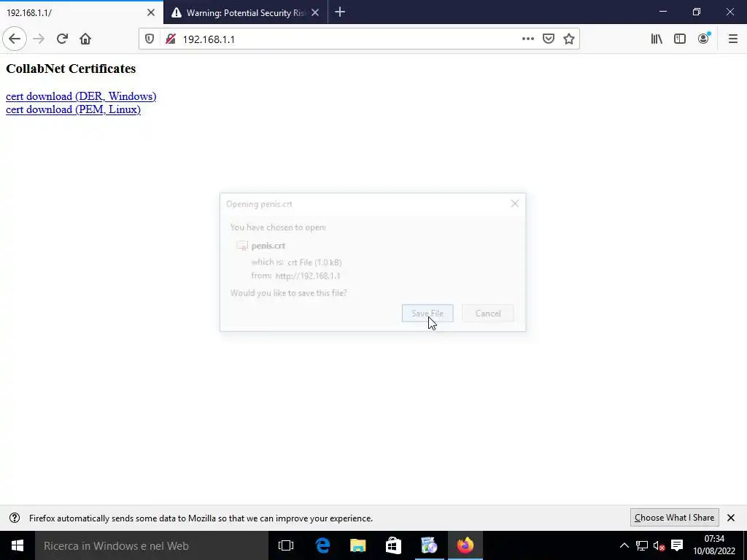Viewport: 747px width, 560px height.
Task: Open Microsoft Store from taskbar
Action: 393,545
